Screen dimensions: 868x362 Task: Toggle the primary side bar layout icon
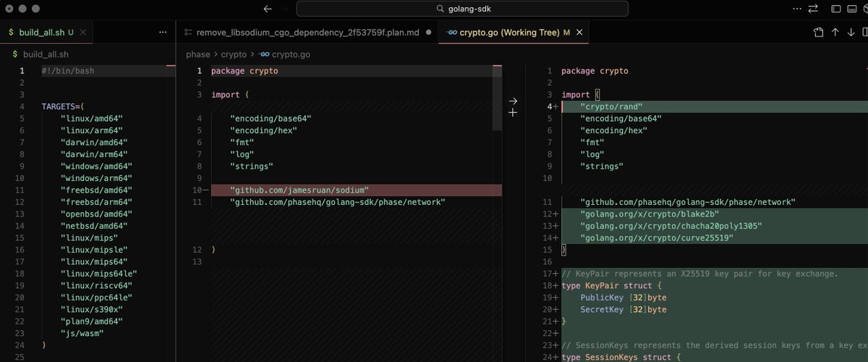coord(835,9)
